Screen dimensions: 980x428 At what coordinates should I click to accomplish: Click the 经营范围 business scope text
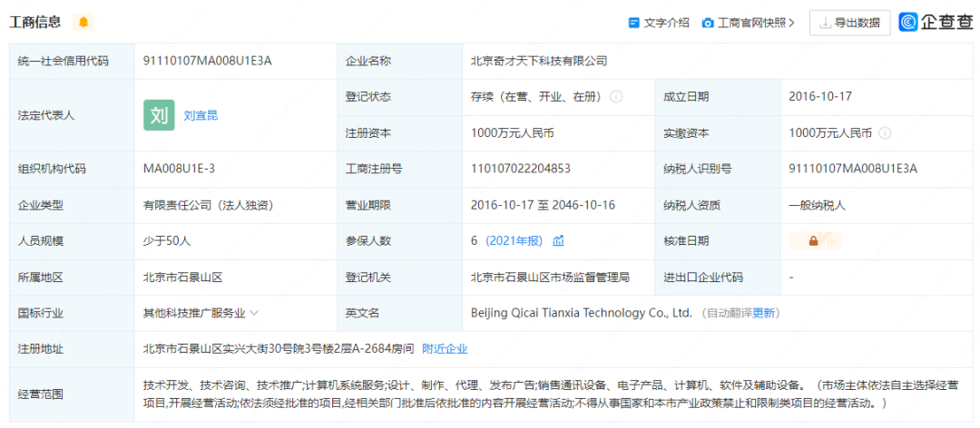553,394
